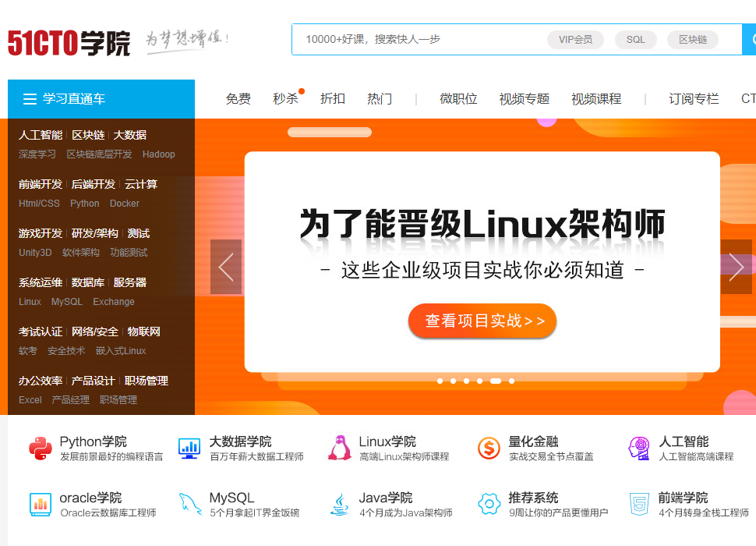
Task: Open the 人工智能 head icon
Action: pyautogui.click(x=639, y=448)
